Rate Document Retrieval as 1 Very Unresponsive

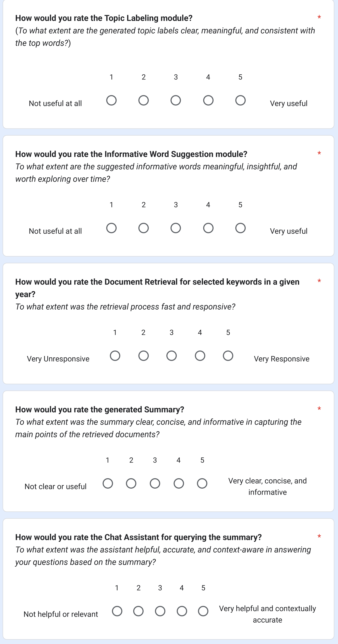coord(115,356)
